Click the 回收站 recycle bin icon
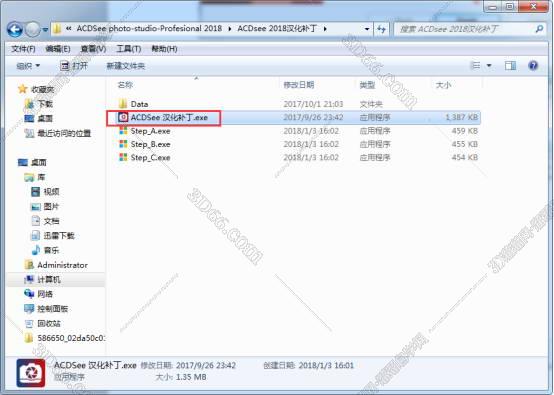The height and width of the screenshot is (395, 554). point(29,323)
